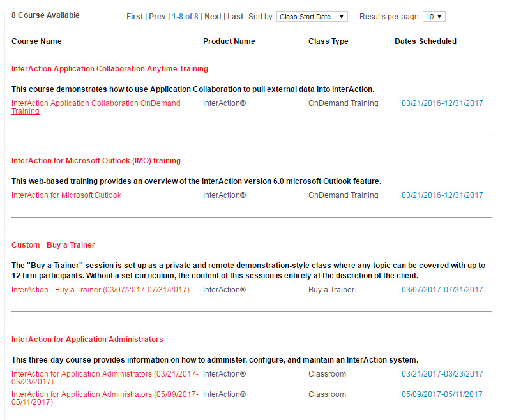Screen dimensions: 507x420
Task: Open dates 05/09/2017-05/11/2017 in Dates Scheduled column
Action: pyautogui.click(x=442, y=394)
